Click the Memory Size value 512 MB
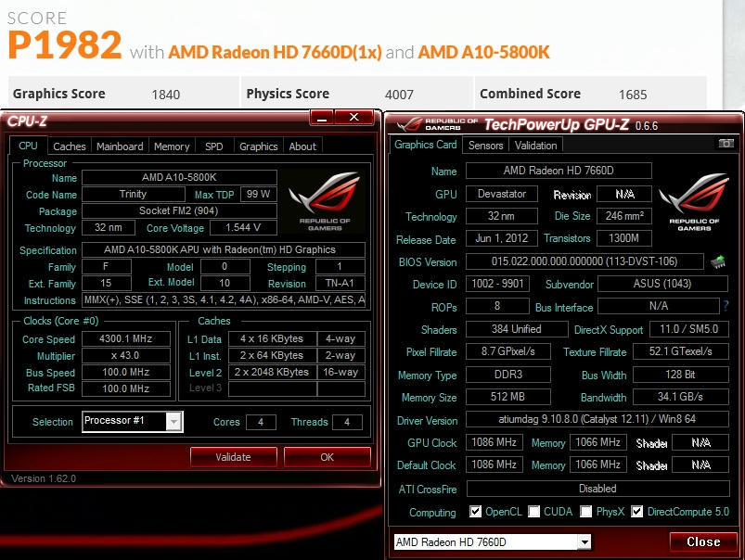745x560 pixels. [x=507, y=397]
